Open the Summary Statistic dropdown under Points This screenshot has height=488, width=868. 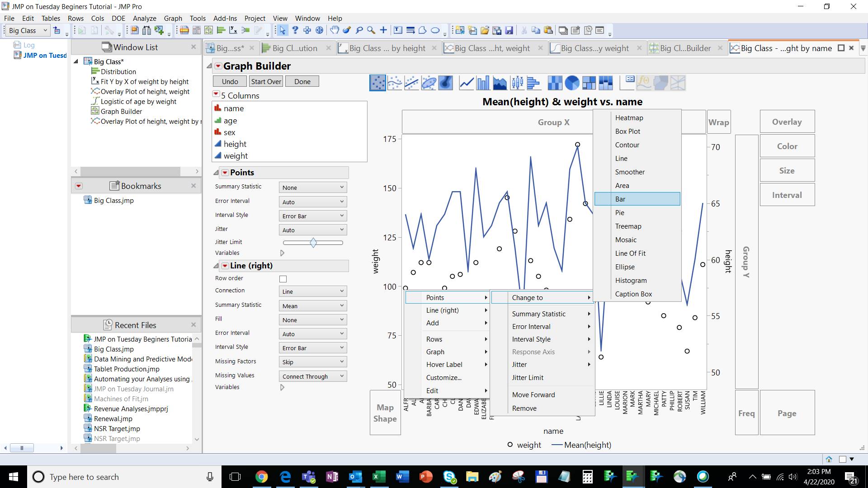(x=312, y=187)
